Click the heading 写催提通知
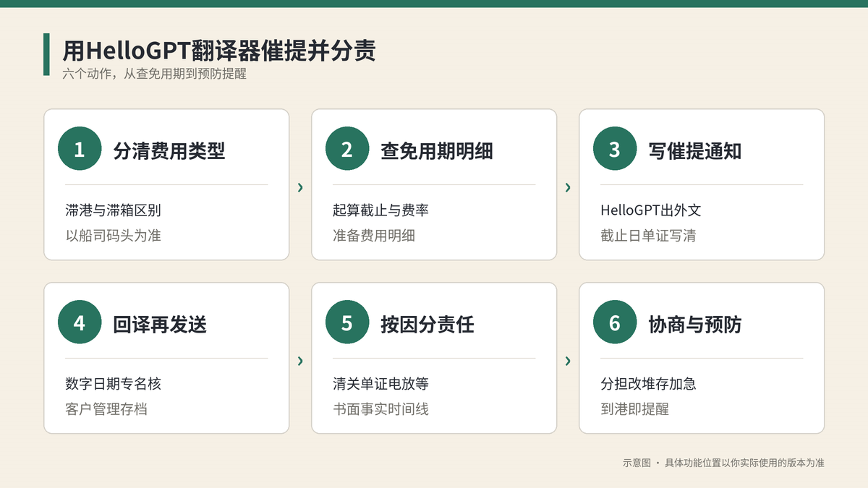 click(x=695, y=150)
